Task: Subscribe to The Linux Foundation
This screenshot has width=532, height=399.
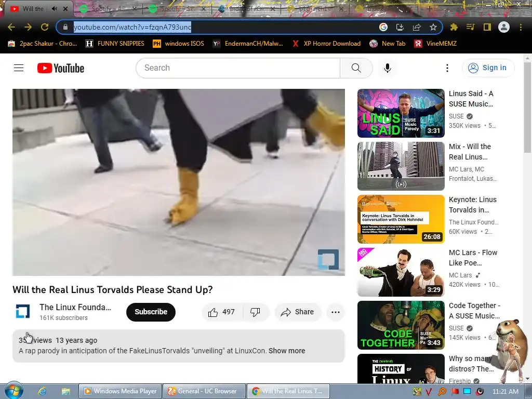Action: (x=151, y=312)
